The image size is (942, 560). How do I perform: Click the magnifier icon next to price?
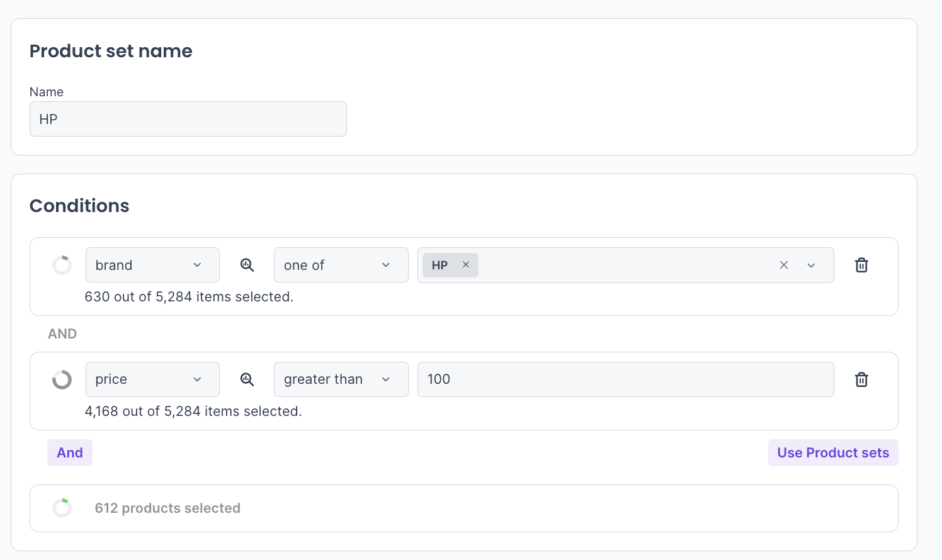247,379
